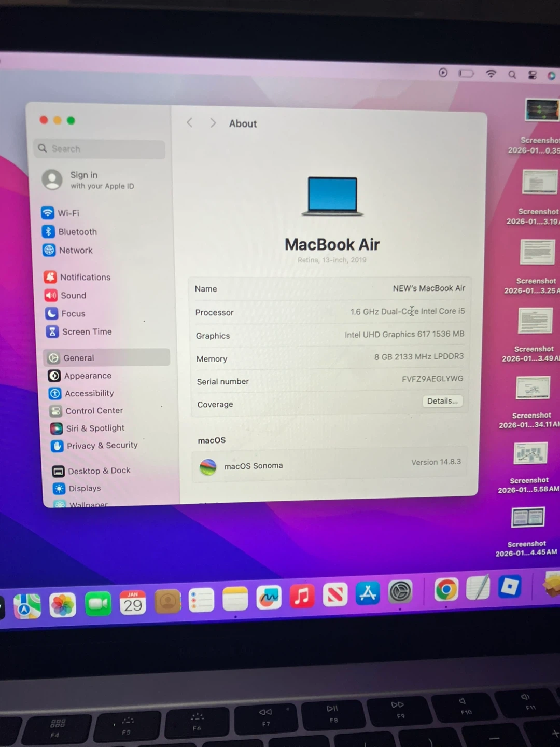Open App Store from the Dock

click(368, 594)
